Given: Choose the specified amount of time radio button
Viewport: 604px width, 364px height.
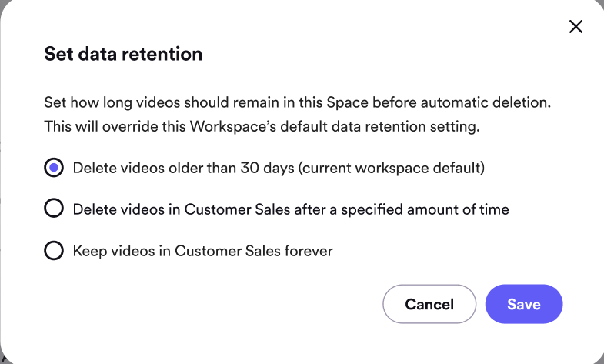Looking at the screenshot, I should click(x=54, y=208).
